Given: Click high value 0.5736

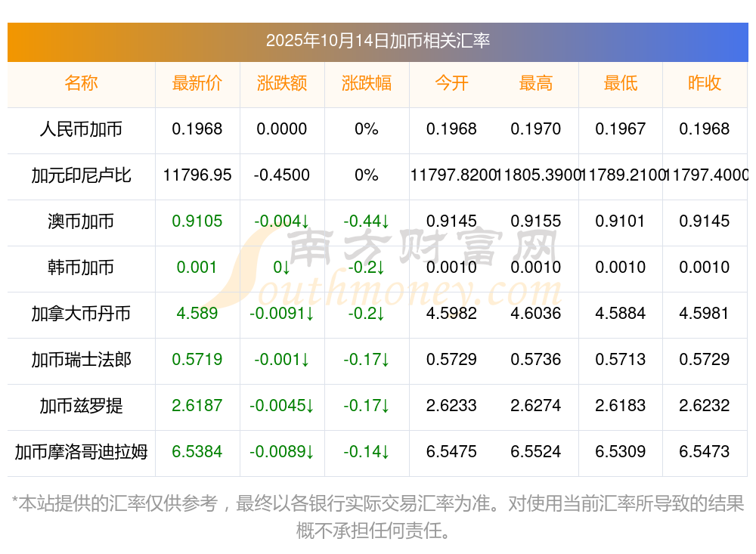Looking at the screenshot, I should (x=536, y=360).
